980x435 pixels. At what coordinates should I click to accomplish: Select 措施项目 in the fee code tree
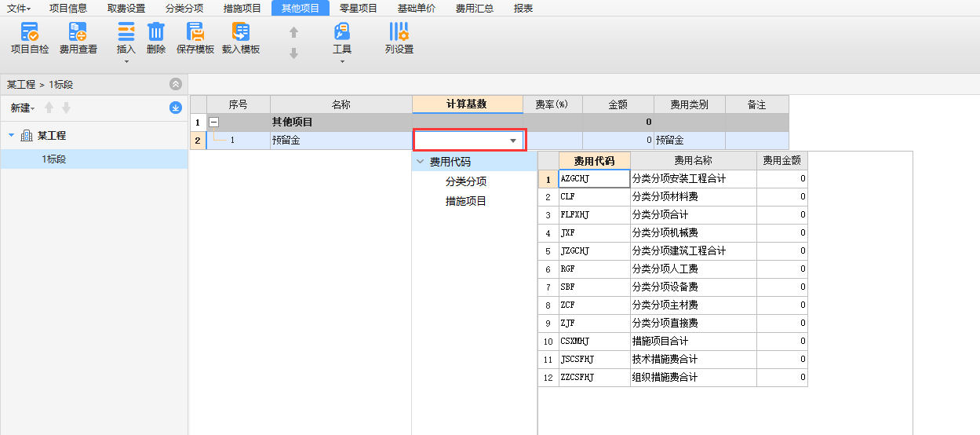coord(466,201)
